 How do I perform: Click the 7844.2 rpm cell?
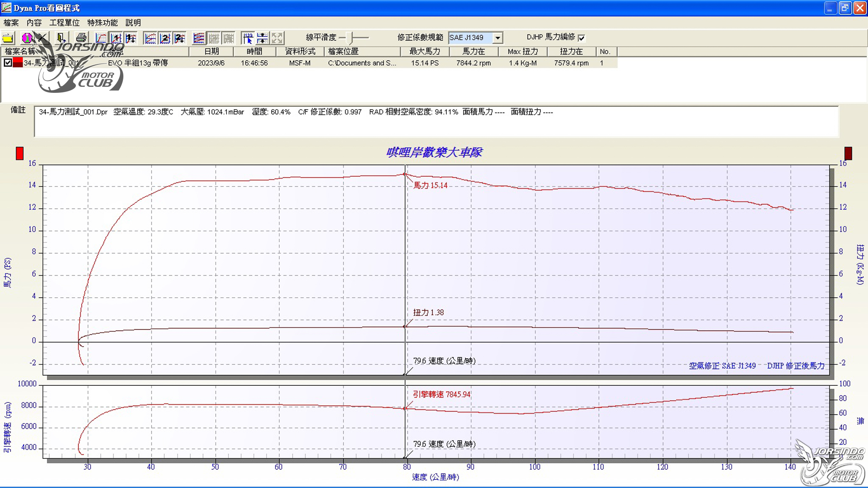[474, 63]
